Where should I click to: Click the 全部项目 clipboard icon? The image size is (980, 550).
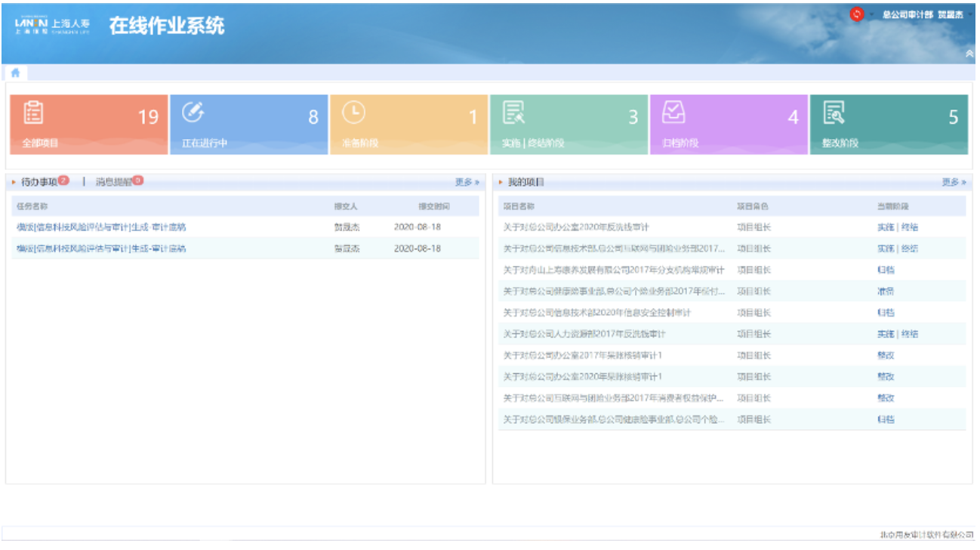tap(33, 112)
